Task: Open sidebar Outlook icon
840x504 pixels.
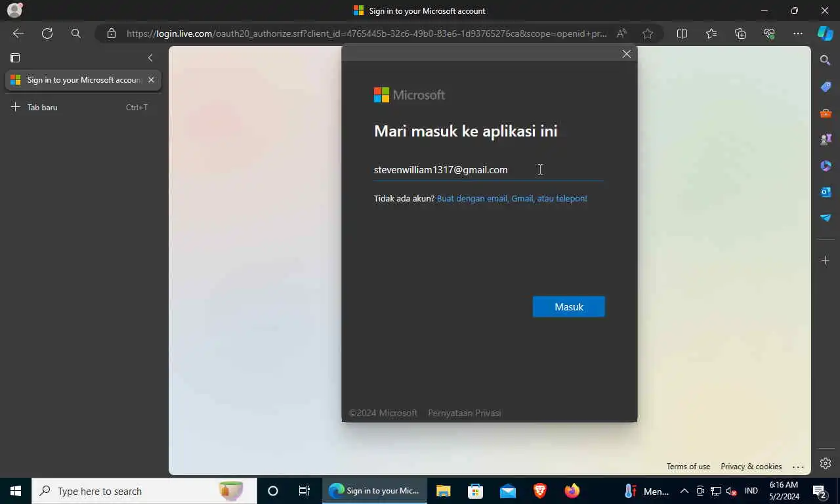Action: pyautogui.click(x=826, y=192)
